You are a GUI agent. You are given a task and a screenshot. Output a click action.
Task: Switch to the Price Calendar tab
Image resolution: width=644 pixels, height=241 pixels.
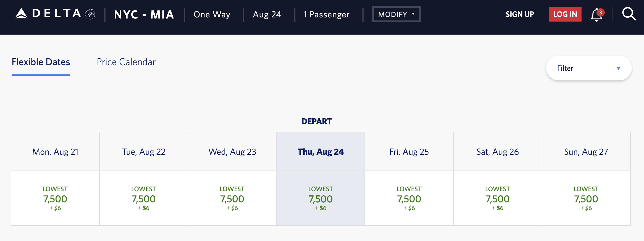(x=126, y=62)
